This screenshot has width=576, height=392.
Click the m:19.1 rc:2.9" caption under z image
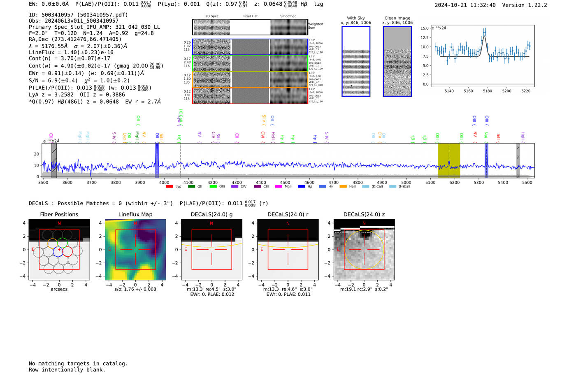pos(364,289)
